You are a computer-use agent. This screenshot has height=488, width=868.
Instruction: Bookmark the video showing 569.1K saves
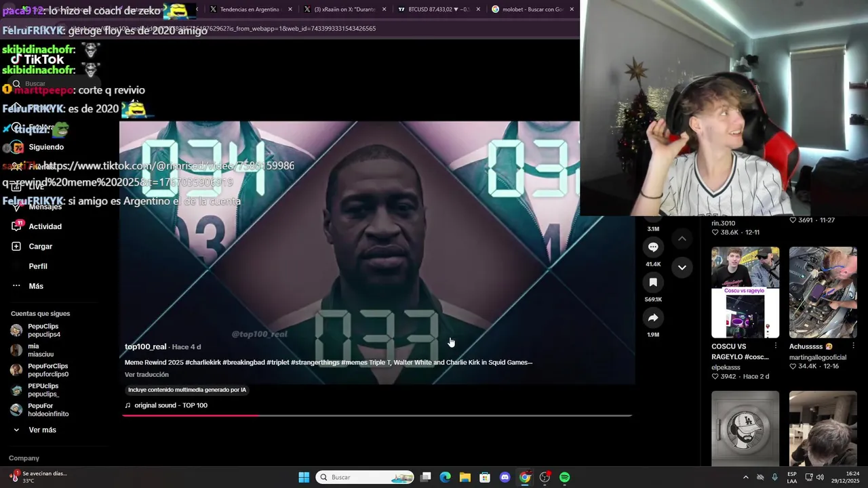[x=653, y=283]
